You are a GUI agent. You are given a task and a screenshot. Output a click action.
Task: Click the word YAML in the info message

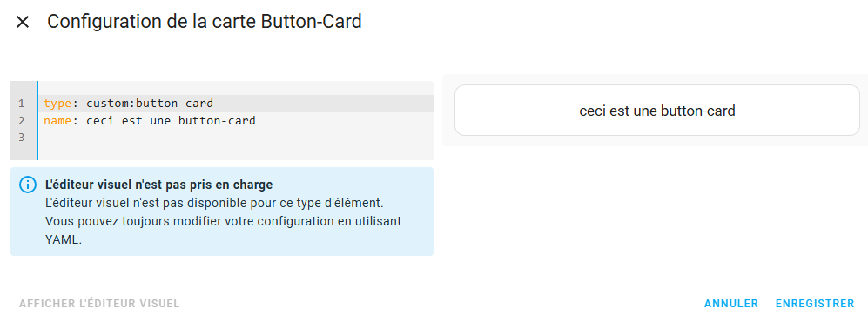62,241
